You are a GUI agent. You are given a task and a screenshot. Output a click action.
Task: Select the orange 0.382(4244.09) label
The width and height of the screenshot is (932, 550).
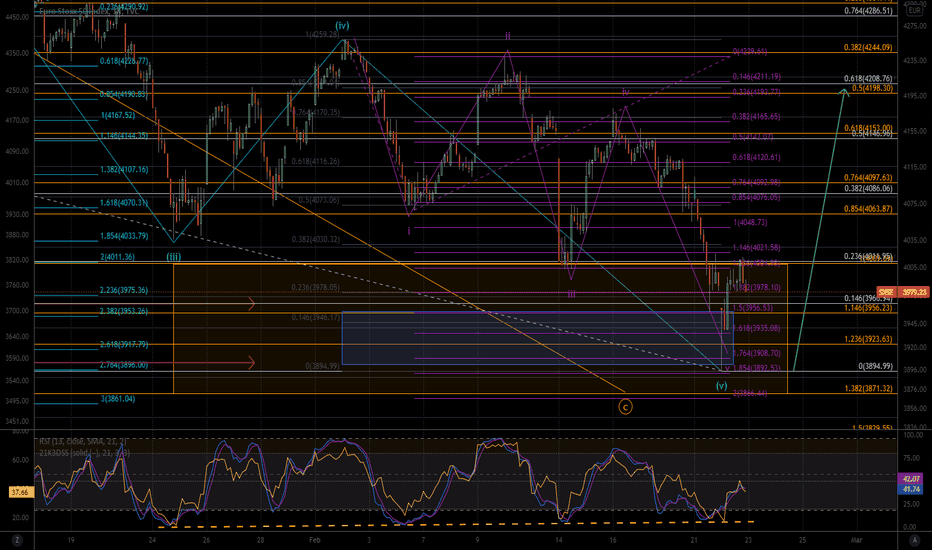[868, 48]
